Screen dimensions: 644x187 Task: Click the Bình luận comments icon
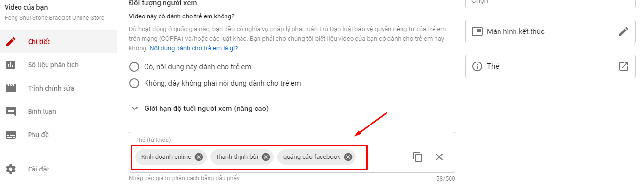click(x=11, y=111)
